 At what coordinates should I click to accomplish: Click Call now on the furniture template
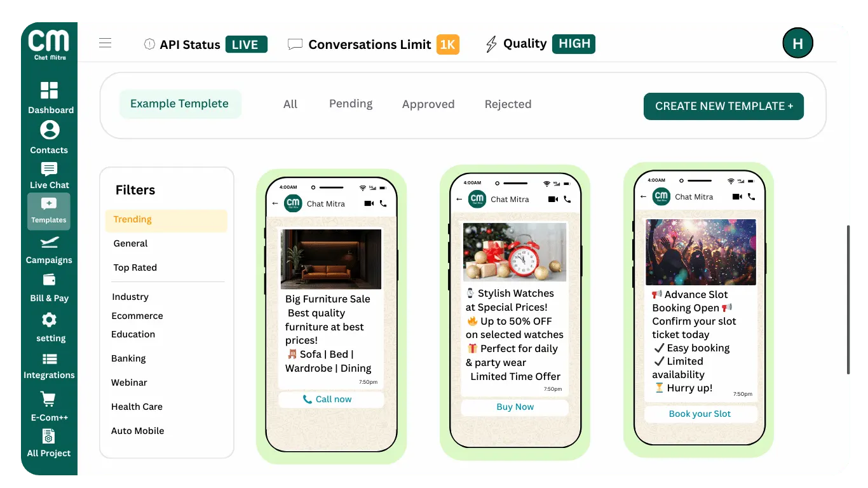331,399
